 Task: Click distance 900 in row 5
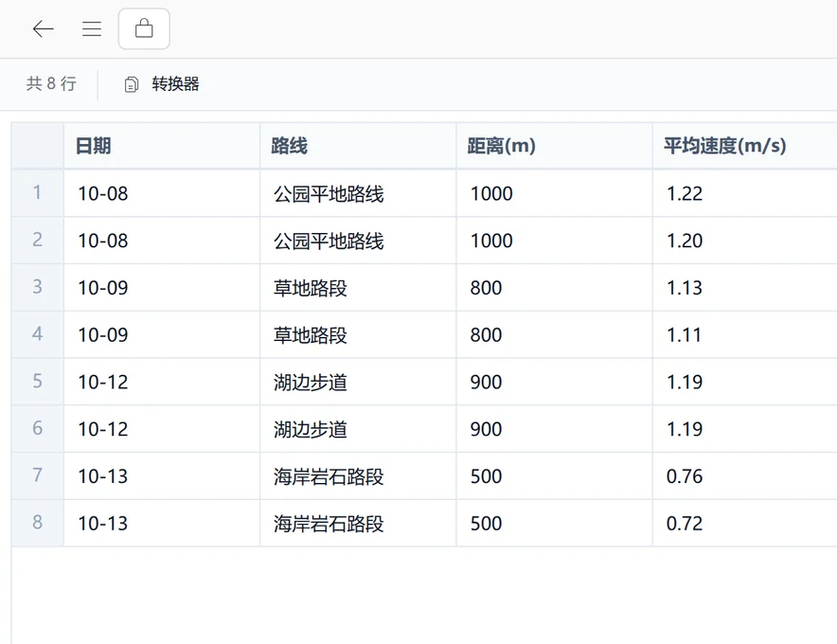[x=487, y=382]
